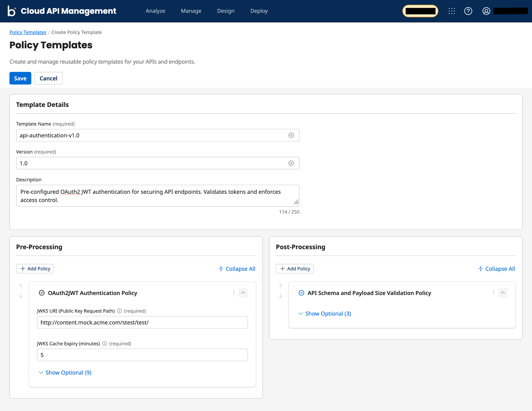Click OAuth2JWT policy status check icon
Screen dimensions: 532x411
[x=42, y=293]
